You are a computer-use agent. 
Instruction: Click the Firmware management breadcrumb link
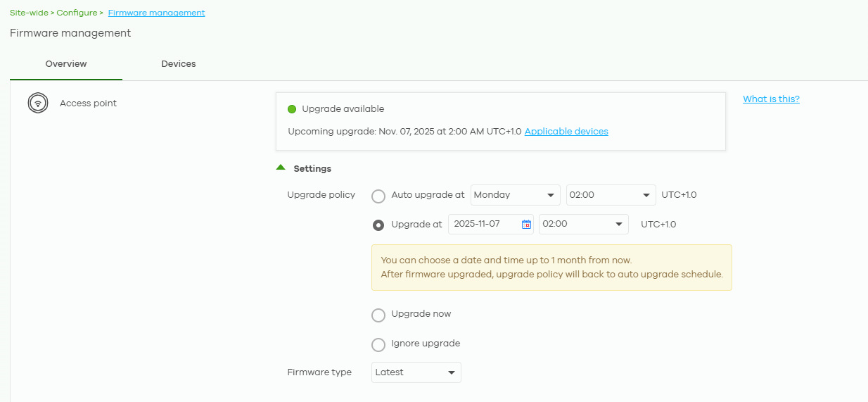pos(156,13)
